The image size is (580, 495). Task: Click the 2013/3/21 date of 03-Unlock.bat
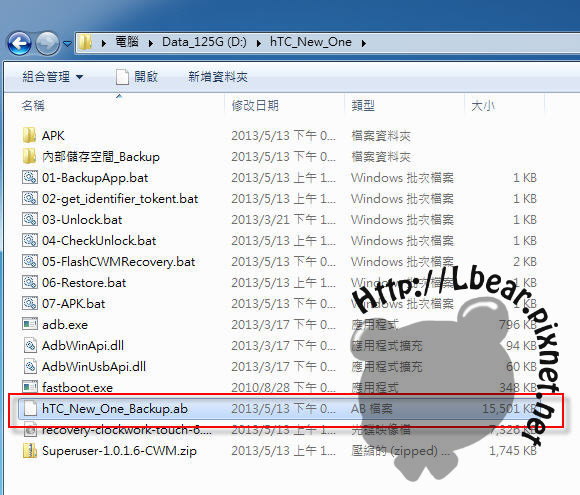click(x=283, y=219)
